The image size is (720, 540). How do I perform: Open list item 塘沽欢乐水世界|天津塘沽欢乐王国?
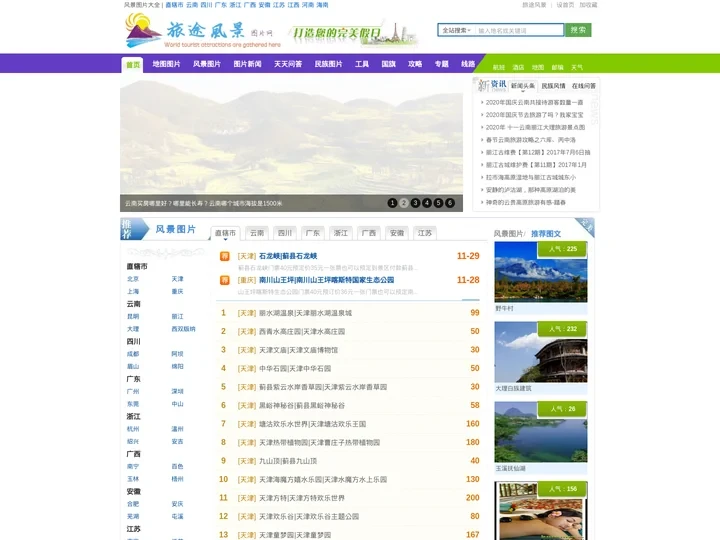pos(312,424)
